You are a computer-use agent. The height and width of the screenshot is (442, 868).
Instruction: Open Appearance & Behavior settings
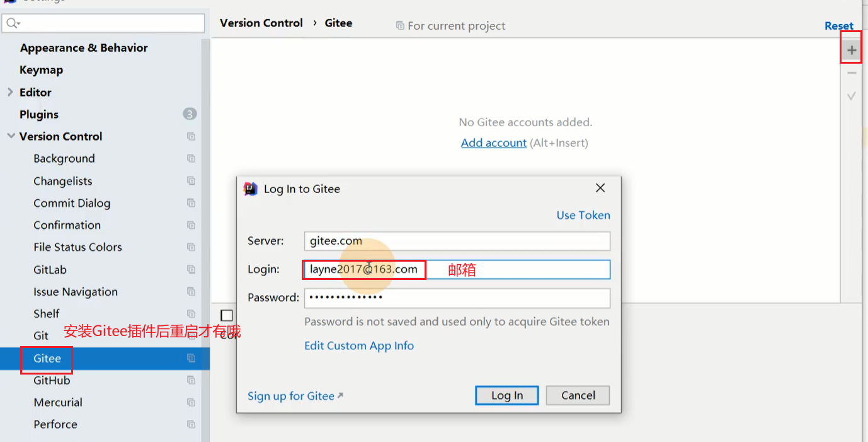[84, 48]
